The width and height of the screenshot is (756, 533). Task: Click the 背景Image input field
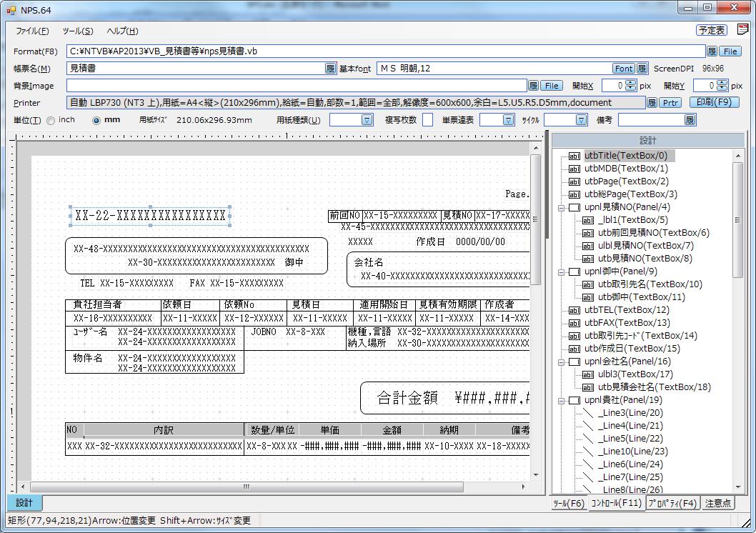click(296, 86)
